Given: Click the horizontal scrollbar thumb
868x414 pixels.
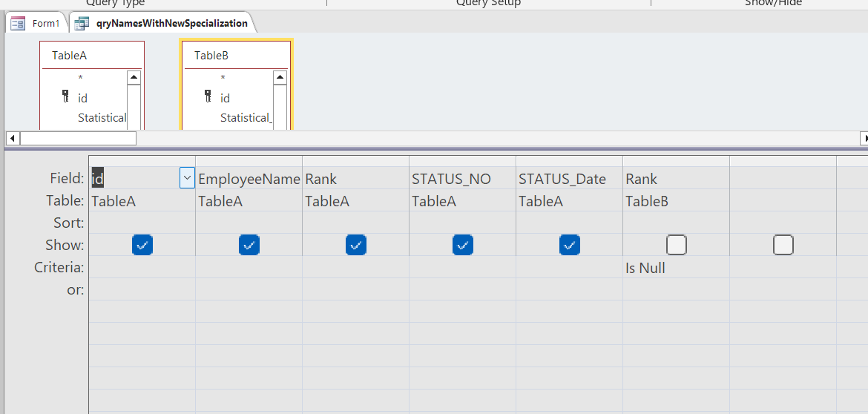Looking at the screenshot, I should click(x=78, y=138).
